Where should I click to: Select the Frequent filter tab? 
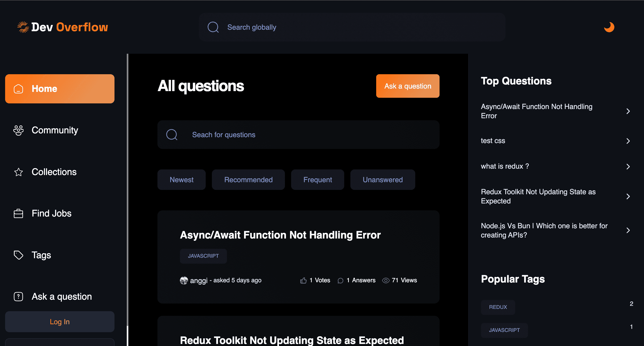click(x=318, y=180)
